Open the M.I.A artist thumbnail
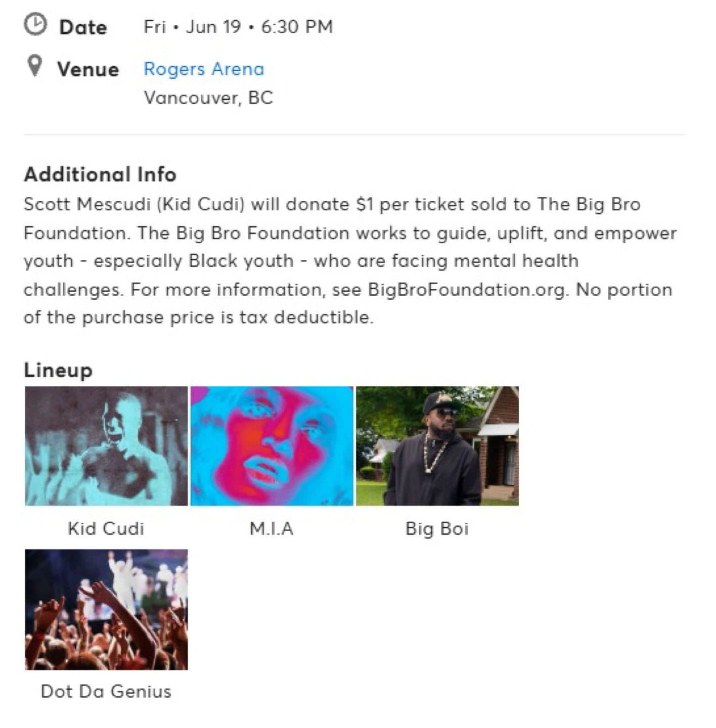The image size is (716, 728). (x=272, y=446)
